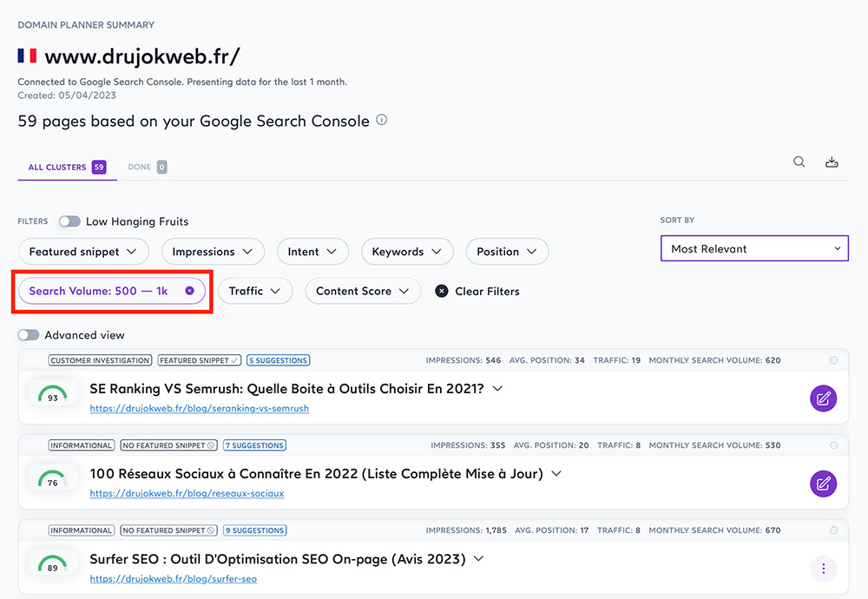Click the 9 Suggestions badge
This screenshot has height=599, width=868.
254,530
